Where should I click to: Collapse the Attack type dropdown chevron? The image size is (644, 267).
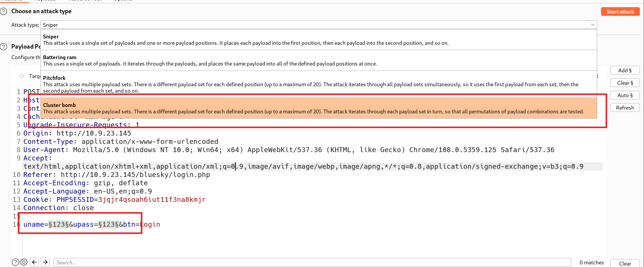[593, 25]
